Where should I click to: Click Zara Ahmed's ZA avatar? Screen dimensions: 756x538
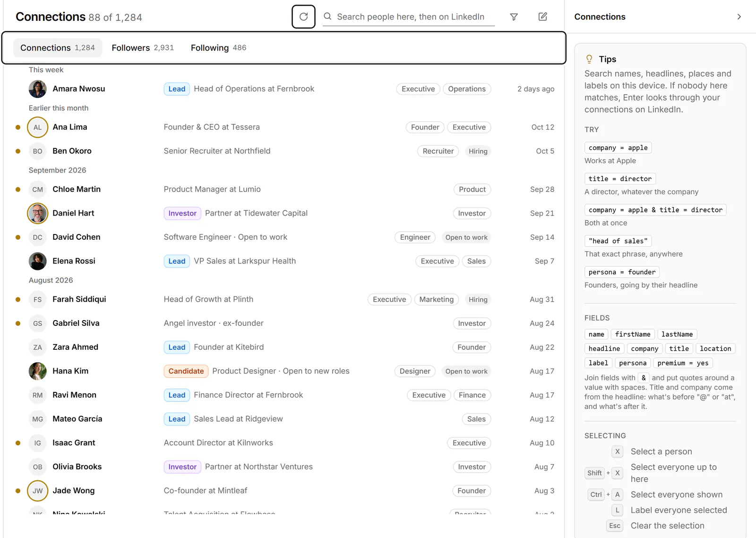coord(38,347)
